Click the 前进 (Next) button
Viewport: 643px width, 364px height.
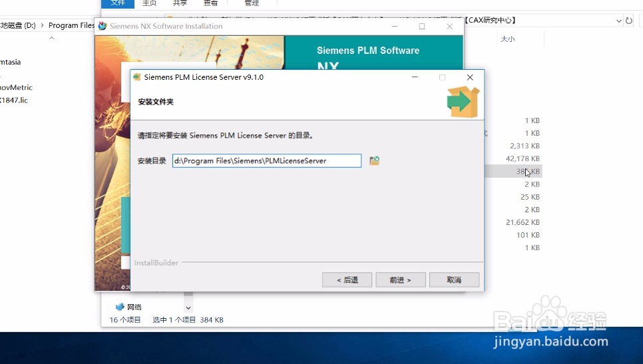tap(400, 280)
